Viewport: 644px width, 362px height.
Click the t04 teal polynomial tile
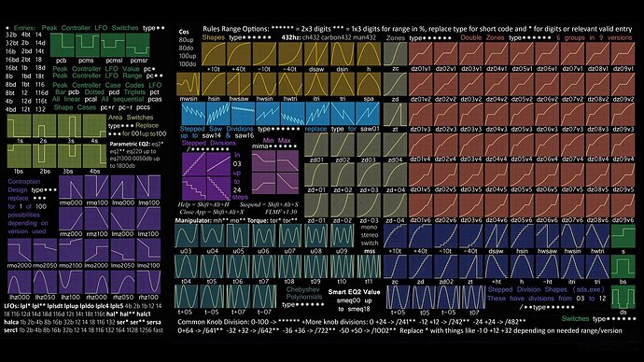click(186, 266)
